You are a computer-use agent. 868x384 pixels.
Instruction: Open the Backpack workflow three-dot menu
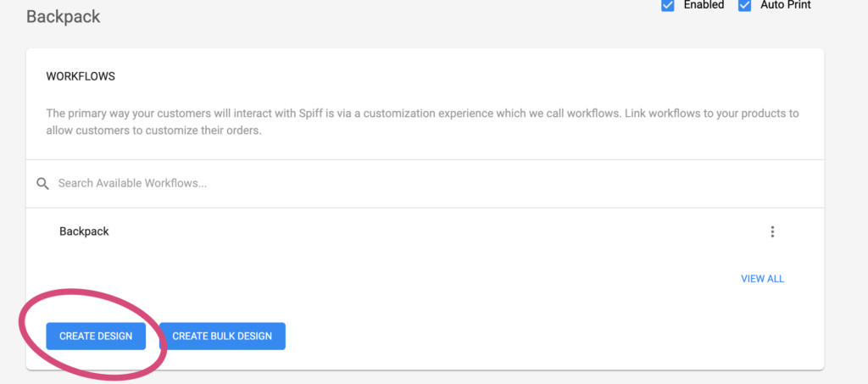coord(772,231)
